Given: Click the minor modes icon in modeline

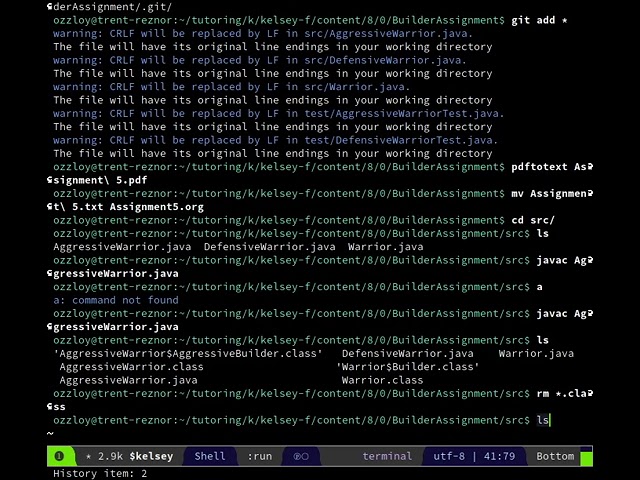Looking at the screenshot, I should pyautogui.click(x=300, y=456).
